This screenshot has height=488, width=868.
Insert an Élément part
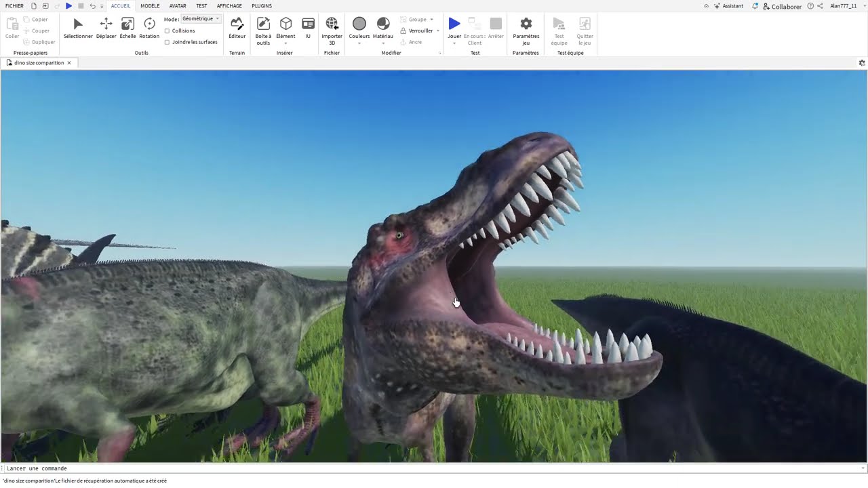tap(285, 28)
